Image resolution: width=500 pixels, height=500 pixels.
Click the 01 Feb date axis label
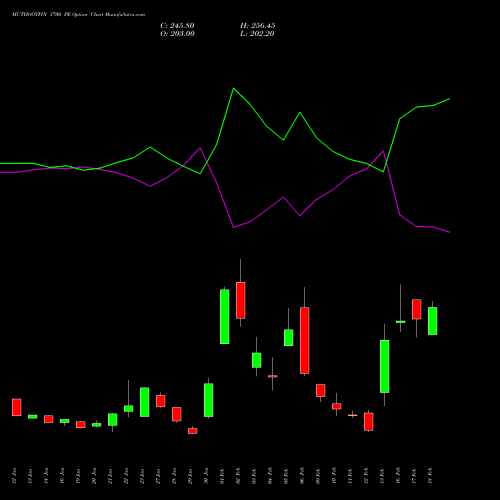tap(222, 476)
